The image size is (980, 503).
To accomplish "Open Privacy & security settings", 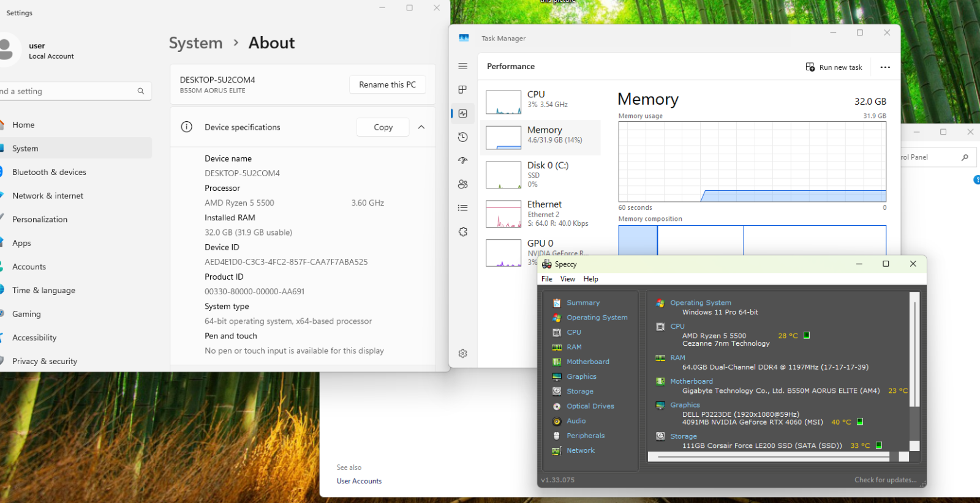I will point(76,361).
